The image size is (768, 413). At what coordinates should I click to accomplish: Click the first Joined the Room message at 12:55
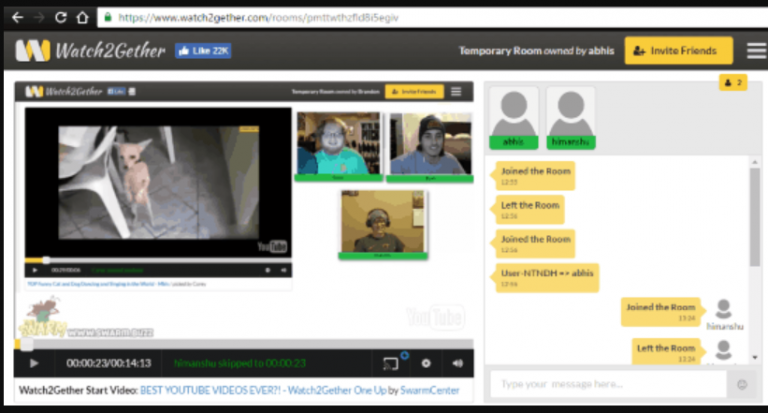click(x=535, y=175)
